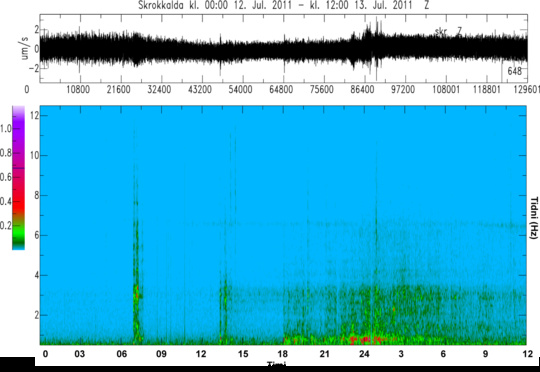The image size is (540, 372).
Task: Click the 54000 seconds axis label
Action: (x=240, y=90)
